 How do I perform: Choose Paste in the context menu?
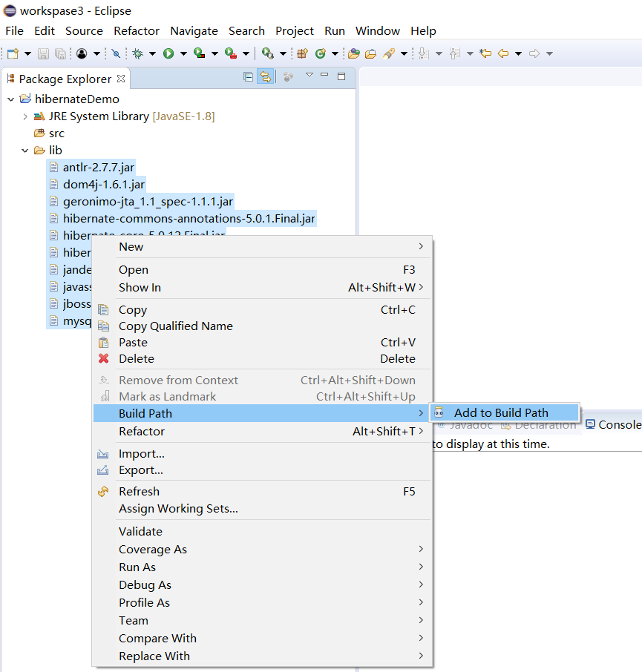pos(263,343)
